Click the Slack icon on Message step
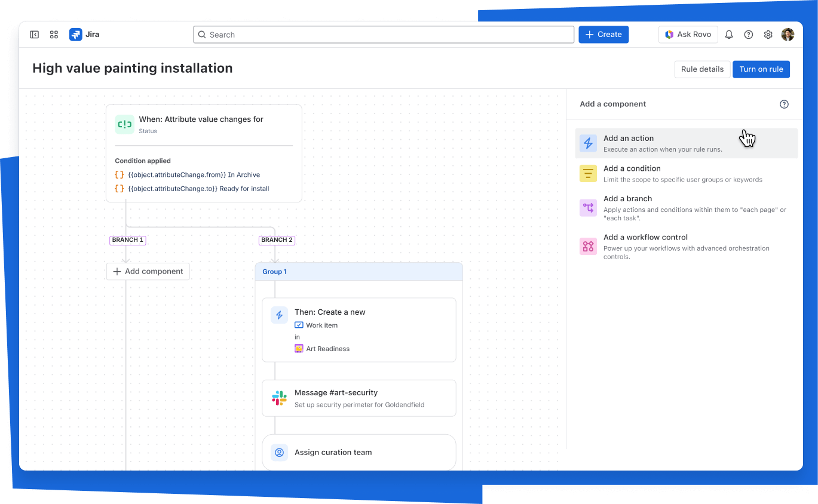818x504 pixels. pos(279,398)
